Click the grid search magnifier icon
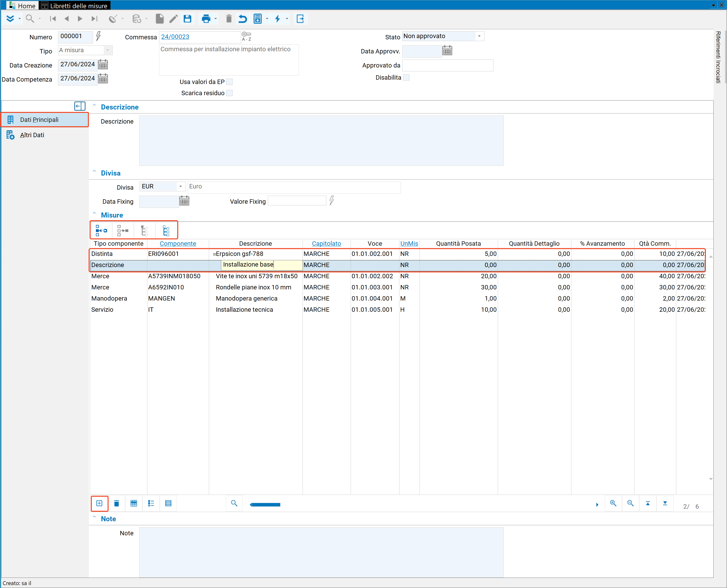Viewport: 727px width, 588px height. (x=234, y=503)
